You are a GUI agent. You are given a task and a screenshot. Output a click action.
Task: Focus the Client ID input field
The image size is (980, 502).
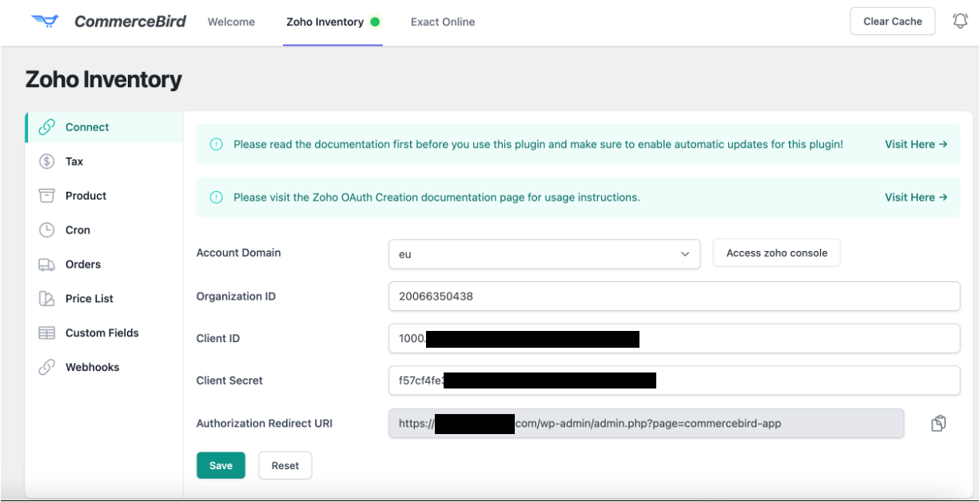[x=674, y=338]
